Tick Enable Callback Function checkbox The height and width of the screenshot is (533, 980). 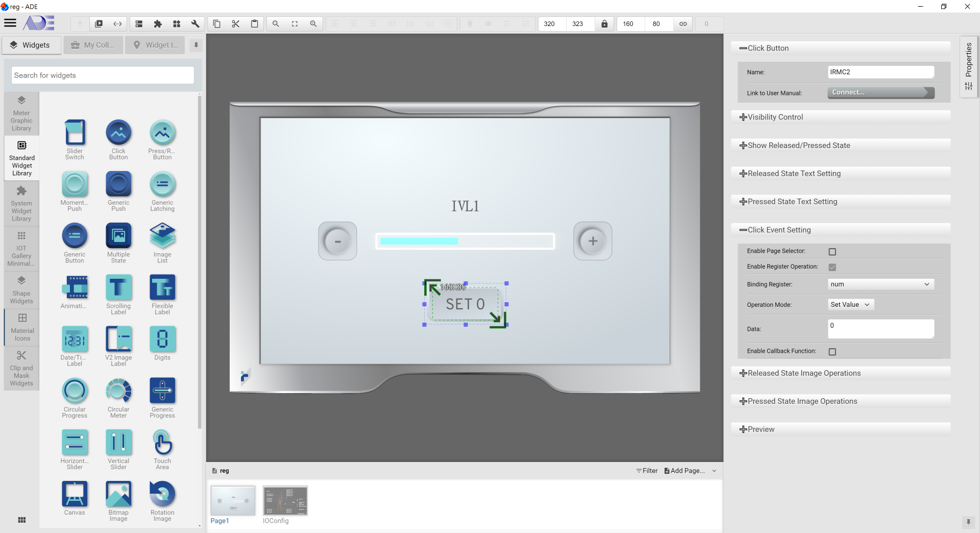pos(832,352)
